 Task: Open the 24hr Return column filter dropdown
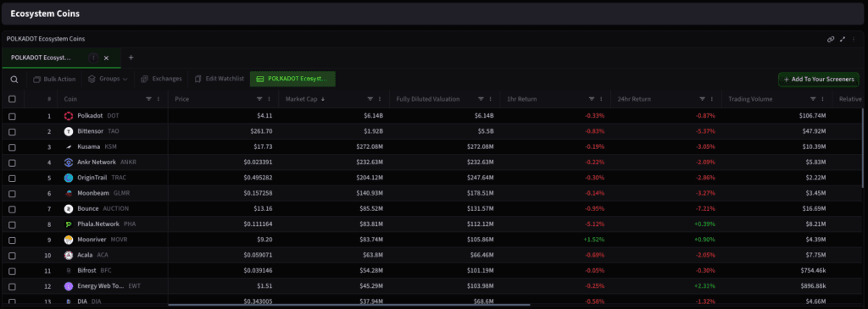(703, 99)
